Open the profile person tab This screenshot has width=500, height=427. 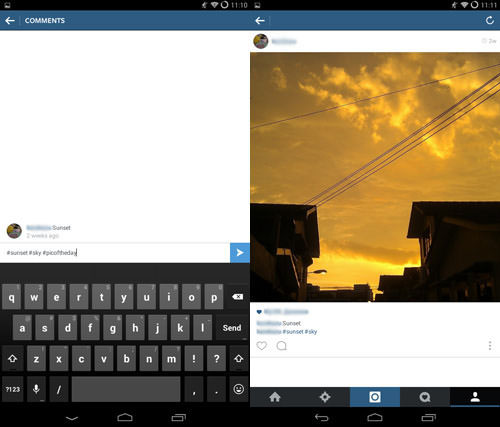click(475, 397)
